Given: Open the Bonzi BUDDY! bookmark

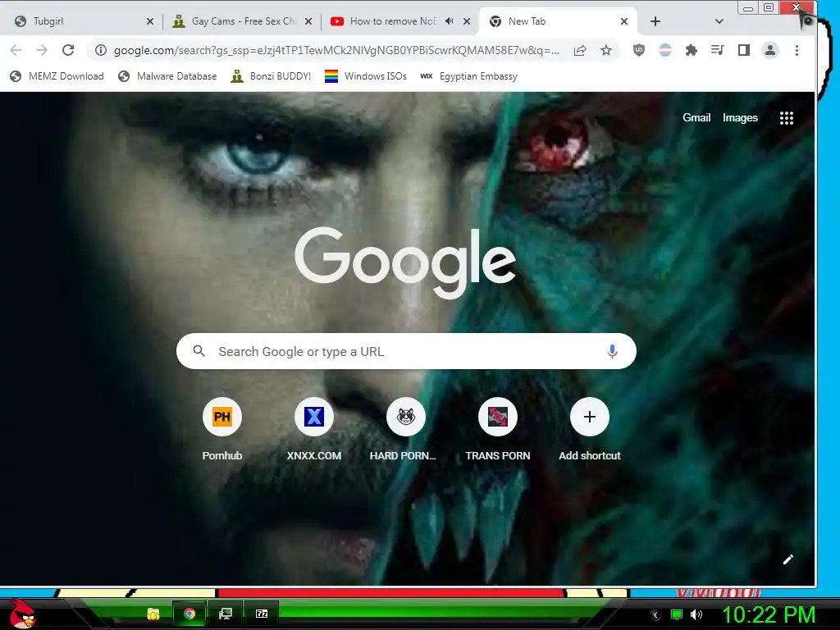Looking at the screenshot, I should (x=271, y=76).
